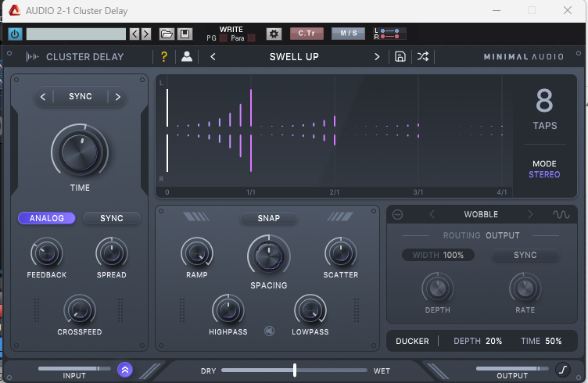Image resolution: width=588 pixels, height=383 pixels.
Task: Click the WIDTH 100% value
Action: [438, 255]
